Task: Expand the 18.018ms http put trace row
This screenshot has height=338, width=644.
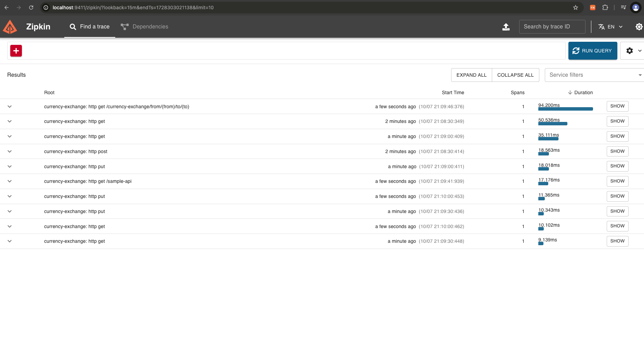Action: (10, 166)
